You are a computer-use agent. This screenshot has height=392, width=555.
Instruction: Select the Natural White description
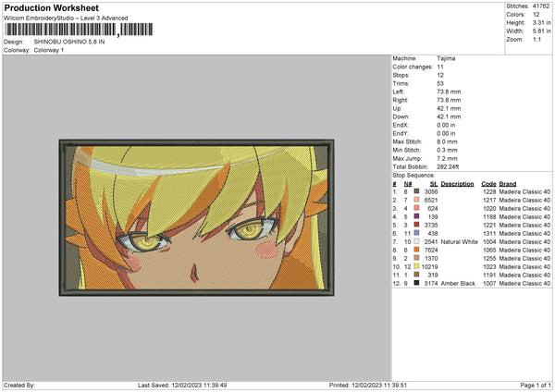pyautogui.click(x=459, y=241)
